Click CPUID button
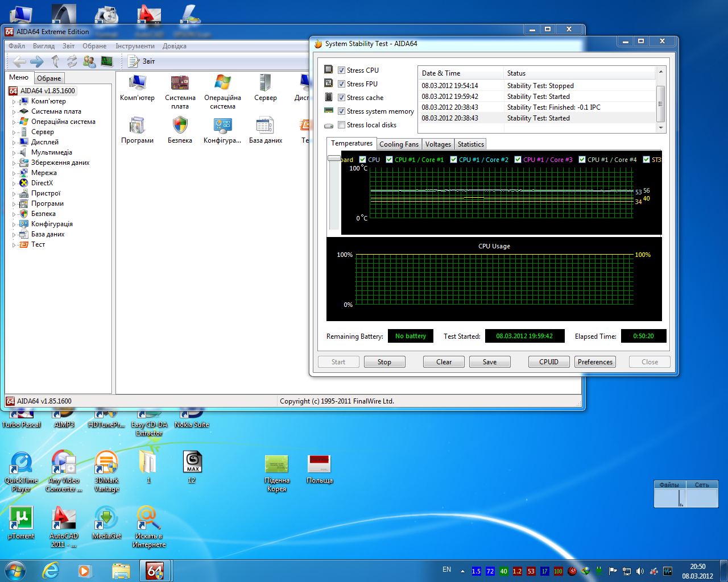 coord(549,362)
